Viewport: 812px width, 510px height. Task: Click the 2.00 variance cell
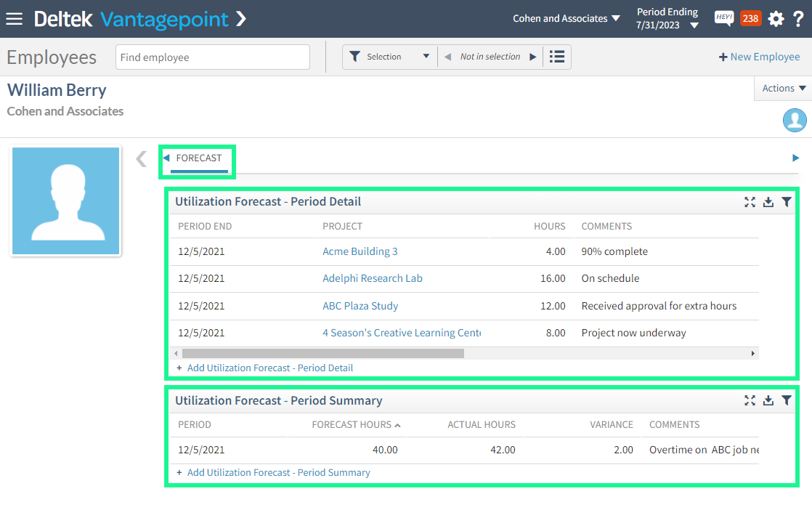coord(623,450)
